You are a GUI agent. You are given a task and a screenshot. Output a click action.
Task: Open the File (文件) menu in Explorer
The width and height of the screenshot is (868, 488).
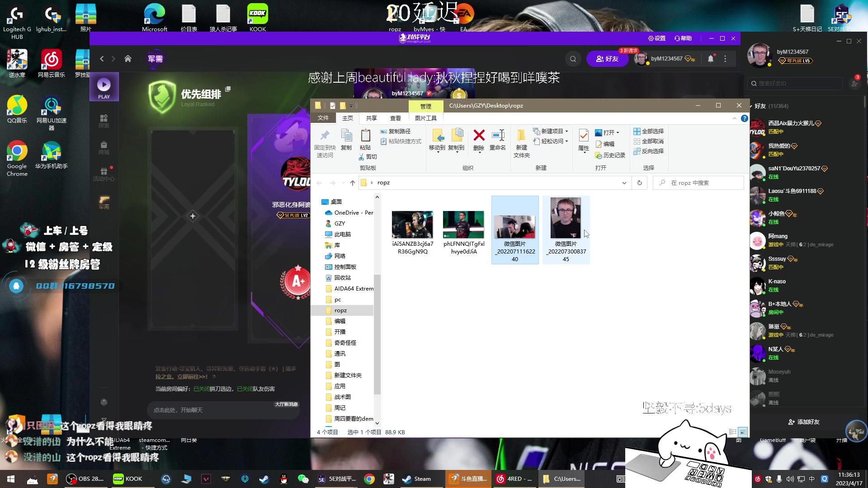[x=323, y=118]
